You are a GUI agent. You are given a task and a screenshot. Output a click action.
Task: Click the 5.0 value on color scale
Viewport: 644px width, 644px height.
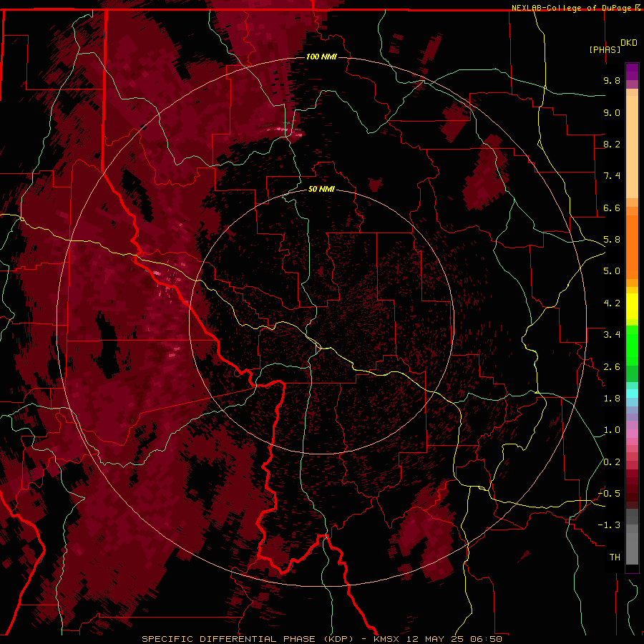[x=612, y=271]
